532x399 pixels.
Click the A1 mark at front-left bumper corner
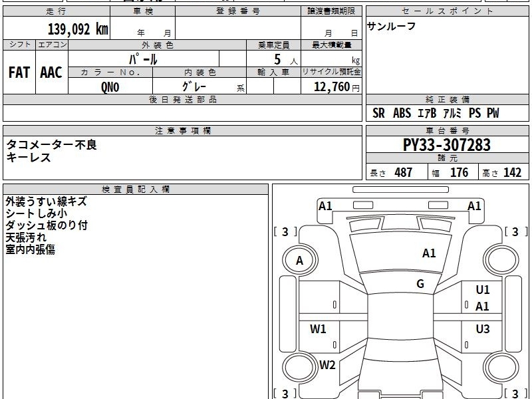(325, 206)
